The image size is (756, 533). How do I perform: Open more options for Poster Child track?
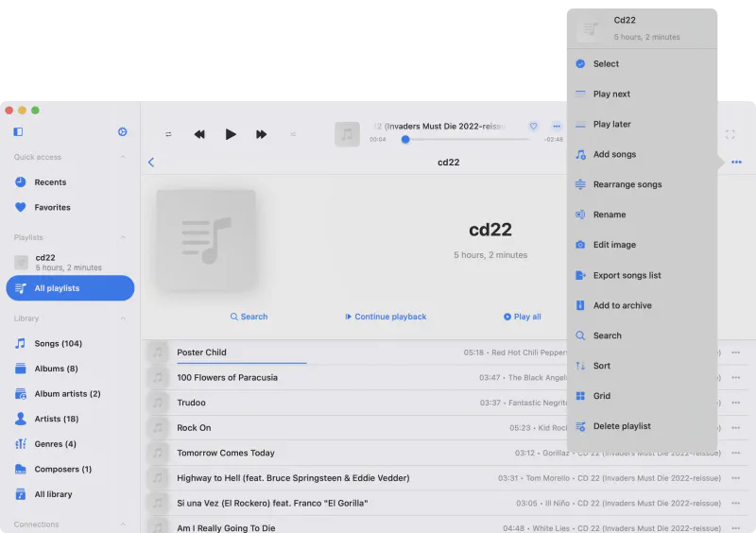pos(735,352)
